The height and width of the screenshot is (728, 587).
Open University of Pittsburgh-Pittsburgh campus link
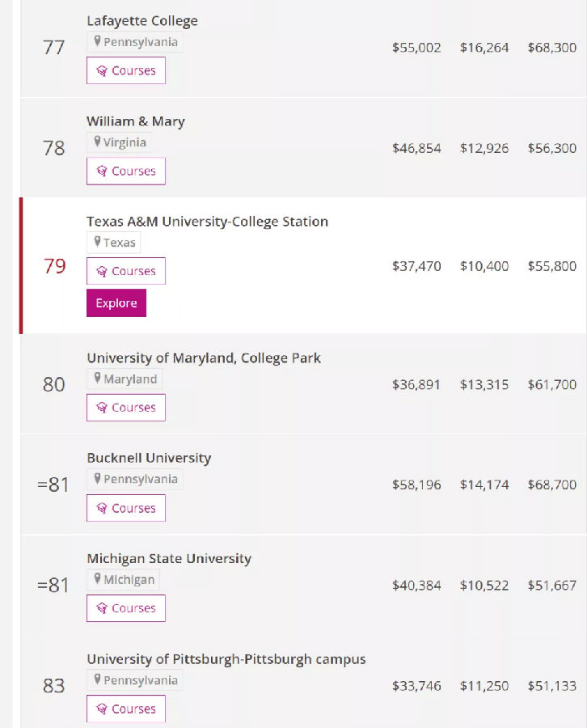(x=226, y=659)
